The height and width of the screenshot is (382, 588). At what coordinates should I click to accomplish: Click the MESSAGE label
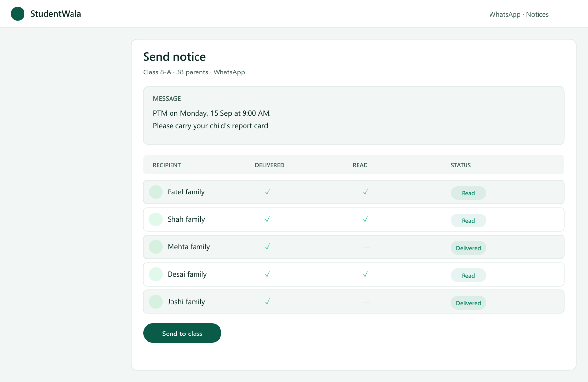point(167,99)
